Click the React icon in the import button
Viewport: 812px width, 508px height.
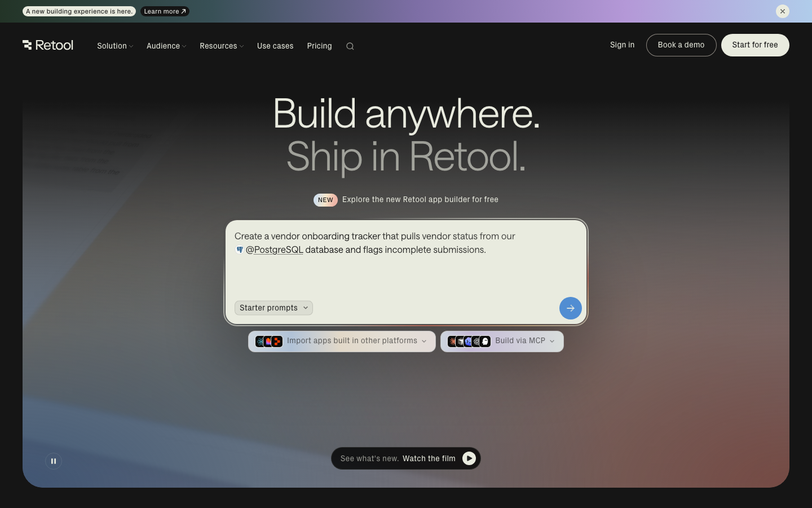pos(260,341)
